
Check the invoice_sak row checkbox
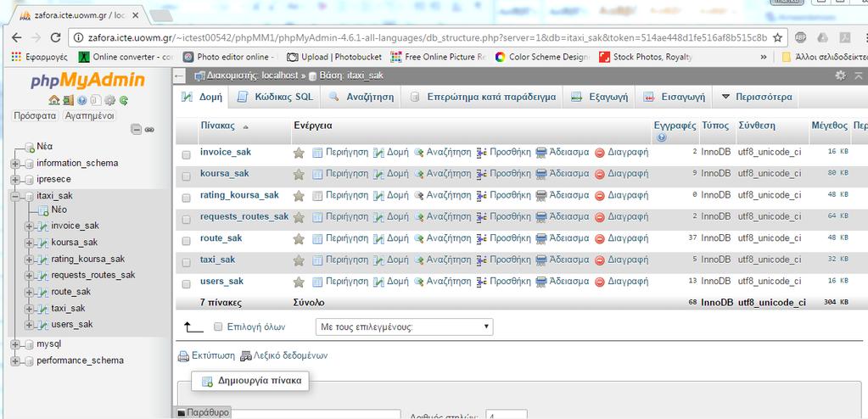tap(187, 155)
